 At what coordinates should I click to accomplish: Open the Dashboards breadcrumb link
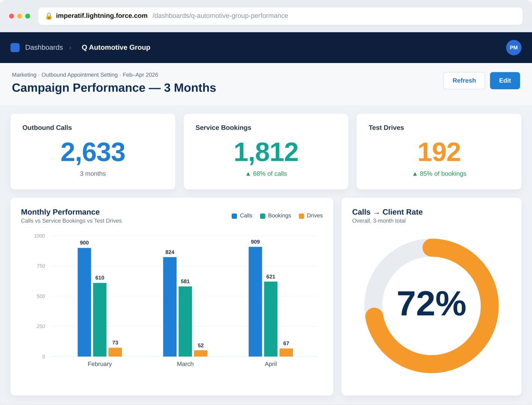click(44, 48)
